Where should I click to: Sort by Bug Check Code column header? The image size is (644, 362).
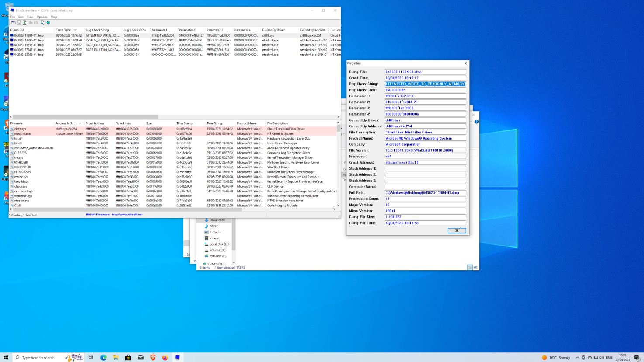coord(136,30)
